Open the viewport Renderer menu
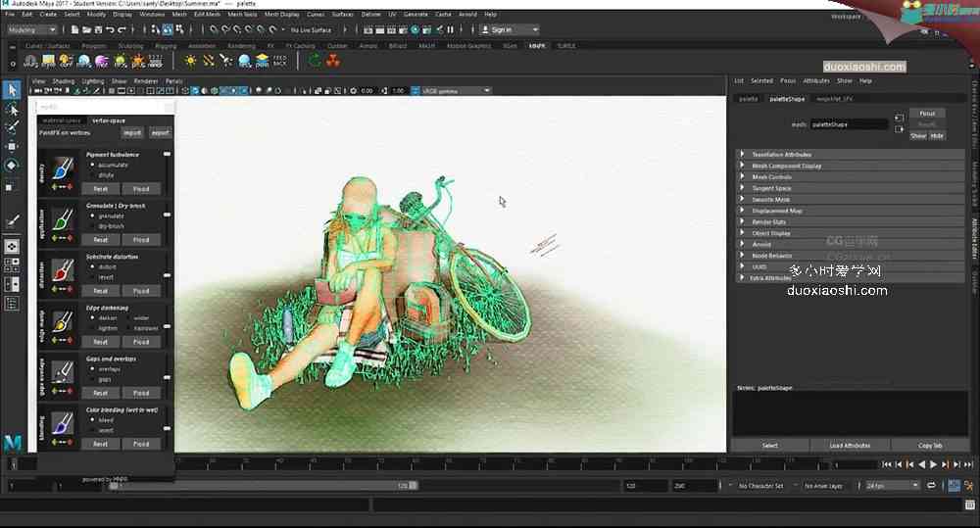The image size is (980, 528). coord(146,81)
